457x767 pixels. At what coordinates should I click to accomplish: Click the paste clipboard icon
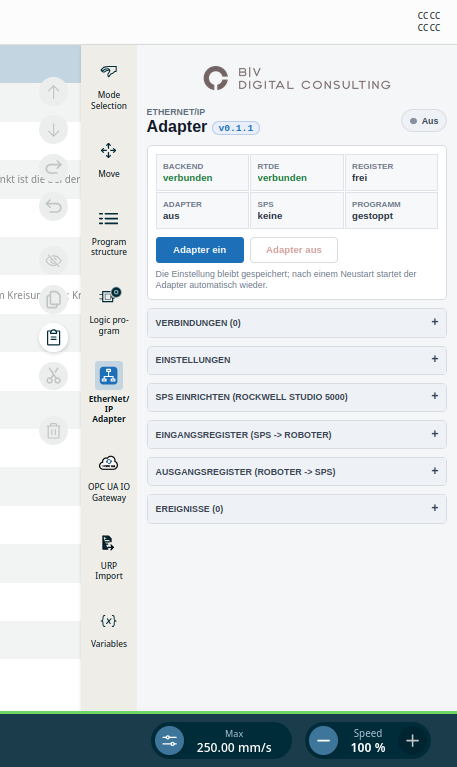coord(53,338)
